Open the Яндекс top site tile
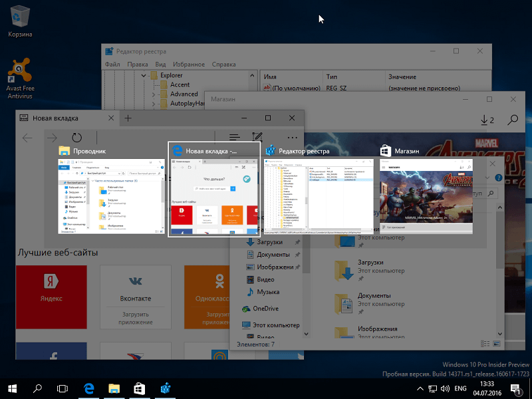The width and height of the screenshot is (532, 399). coord(51,297)
